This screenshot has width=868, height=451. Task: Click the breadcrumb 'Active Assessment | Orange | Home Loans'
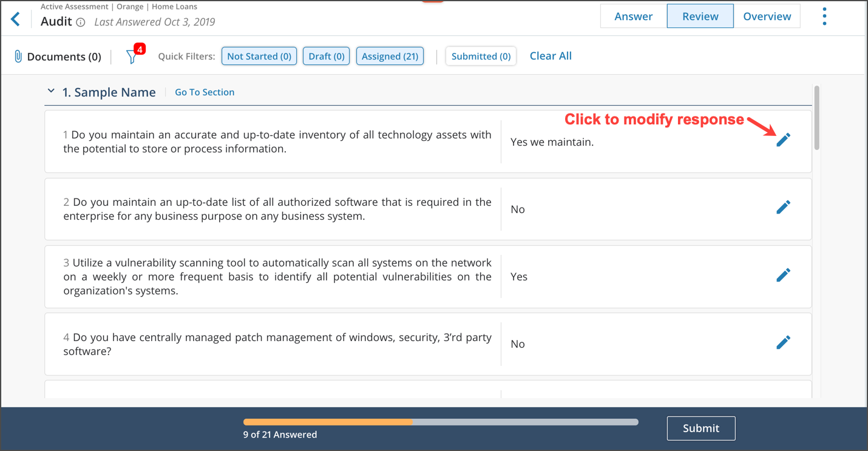click(119, 7)
